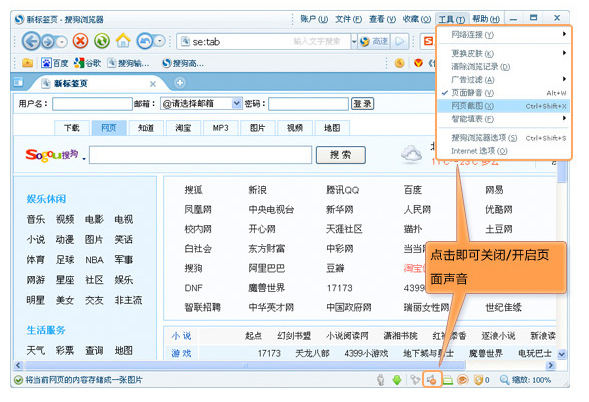Click the 缩放: 100% zoom control
The height and width of the screenshot is (402, 589).
tap(526, 380)
